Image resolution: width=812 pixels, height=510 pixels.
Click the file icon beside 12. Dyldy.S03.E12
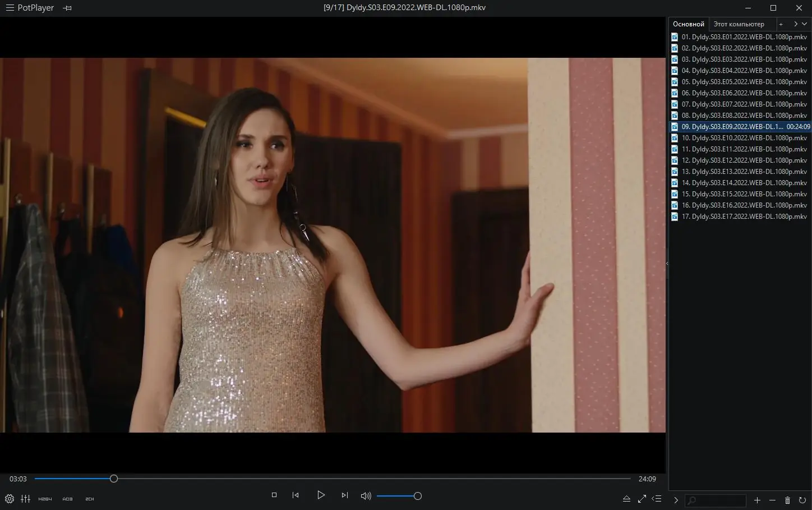pos(675,160)
